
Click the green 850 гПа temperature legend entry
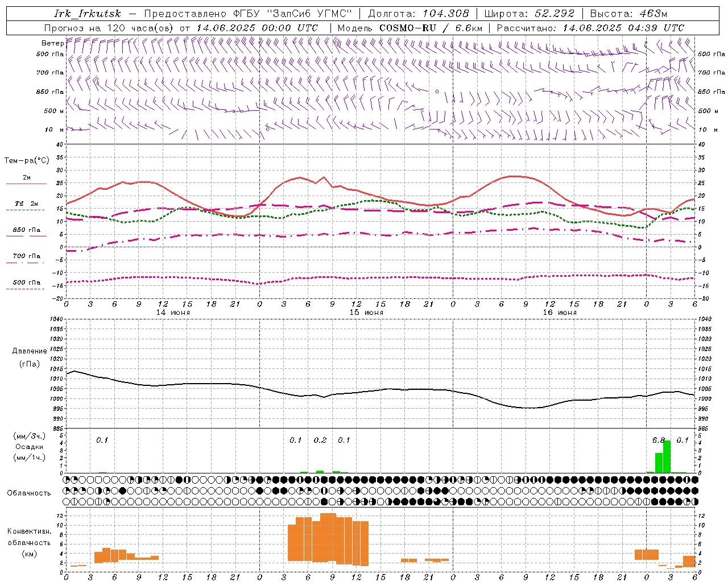[26, 230]
